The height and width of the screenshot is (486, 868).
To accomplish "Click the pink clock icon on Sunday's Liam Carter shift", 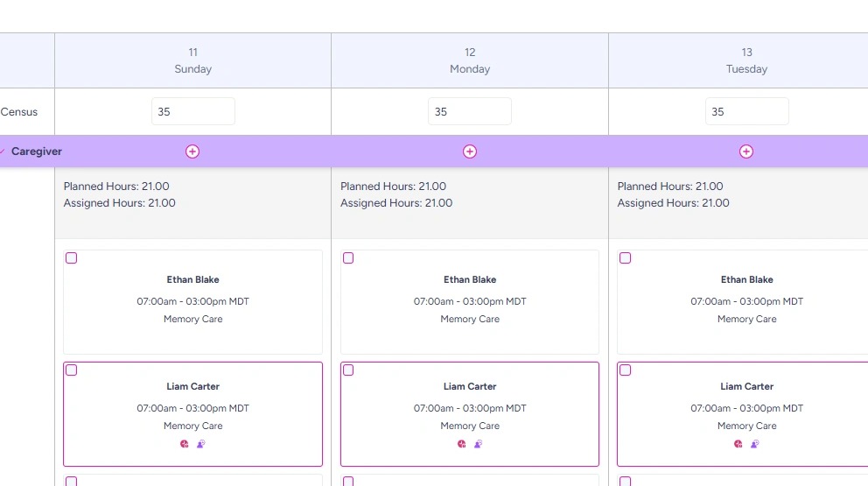I will tap(185, 444).
